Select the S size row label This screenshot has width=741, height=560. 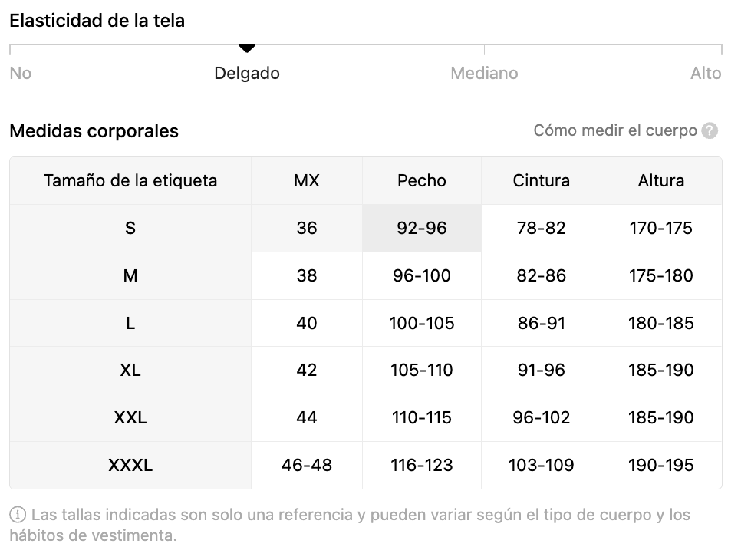[x=130, y=229]
